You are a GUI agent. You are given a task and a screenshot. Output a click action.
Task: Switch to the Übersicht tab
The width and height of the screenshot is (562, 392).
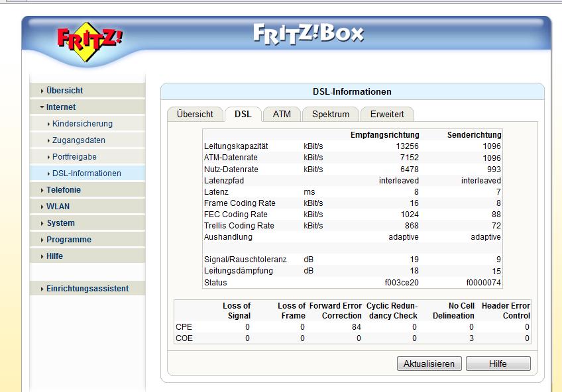click(195, 114)
